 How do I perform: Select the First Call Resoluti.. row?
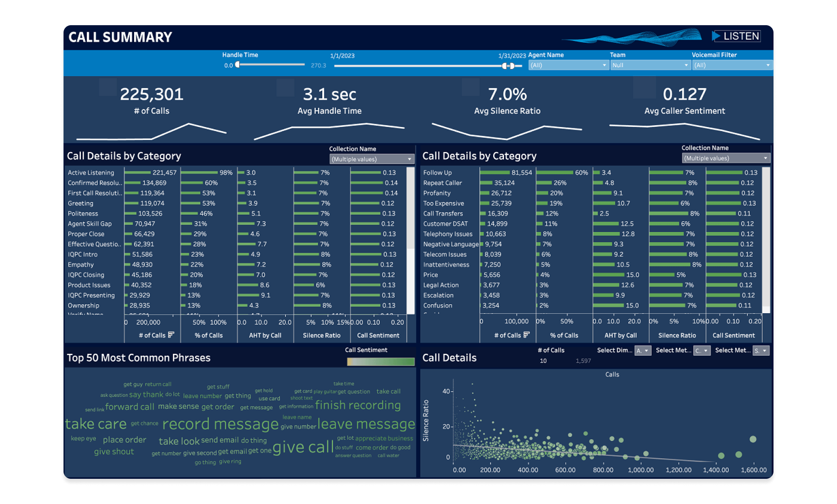pyautogui.click(x=236, y=193)
